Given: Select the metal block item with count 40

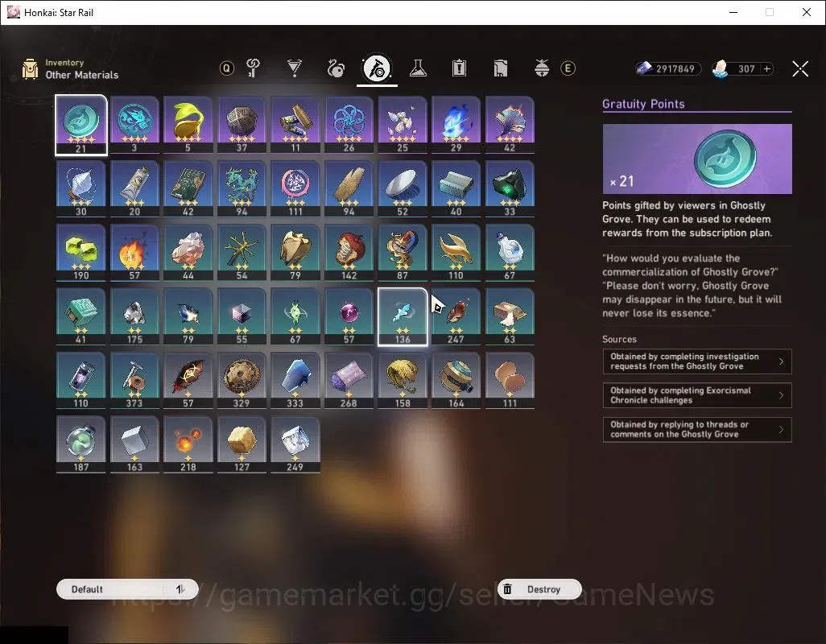Looking at the screenshot, I should 456,188.
